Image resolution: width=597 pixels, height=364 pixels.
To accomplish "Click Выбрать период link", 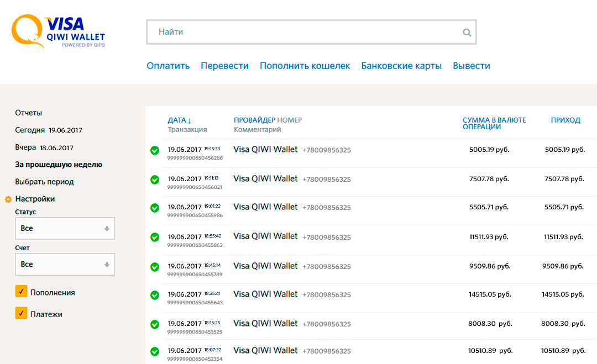I will pyautogui.click(x=45, y=182).
